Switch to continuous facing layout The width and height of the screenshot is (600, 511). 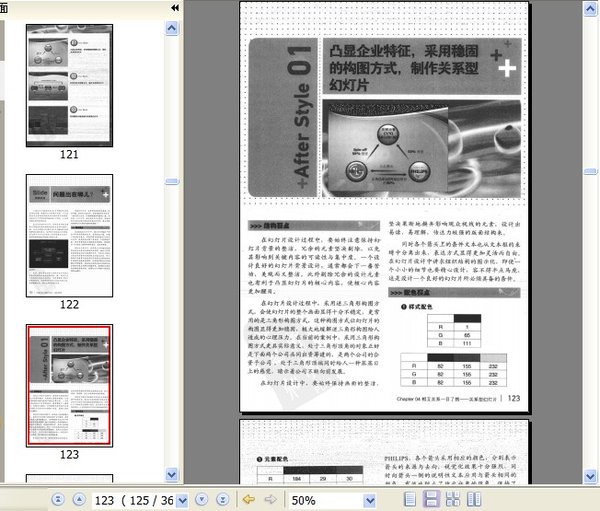point(453,499)
